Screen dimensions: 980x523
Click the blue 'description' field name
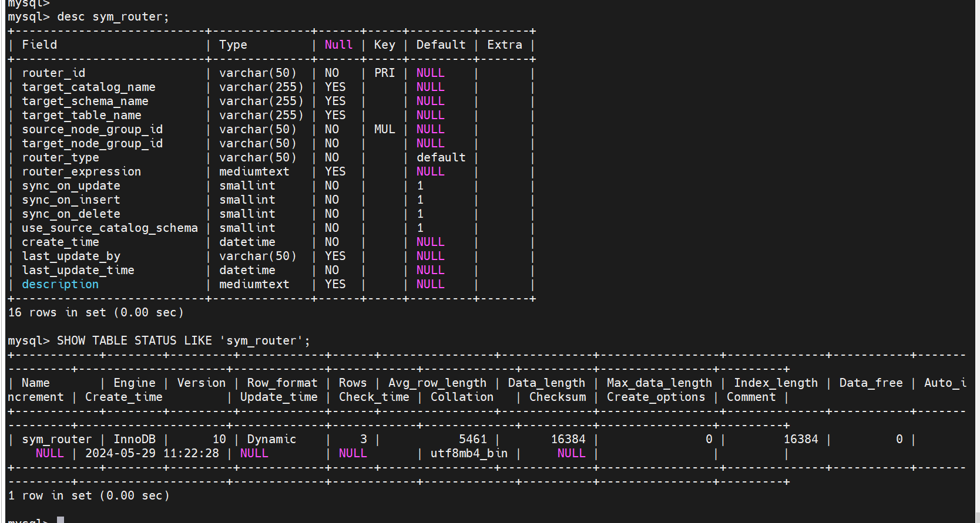60,285
